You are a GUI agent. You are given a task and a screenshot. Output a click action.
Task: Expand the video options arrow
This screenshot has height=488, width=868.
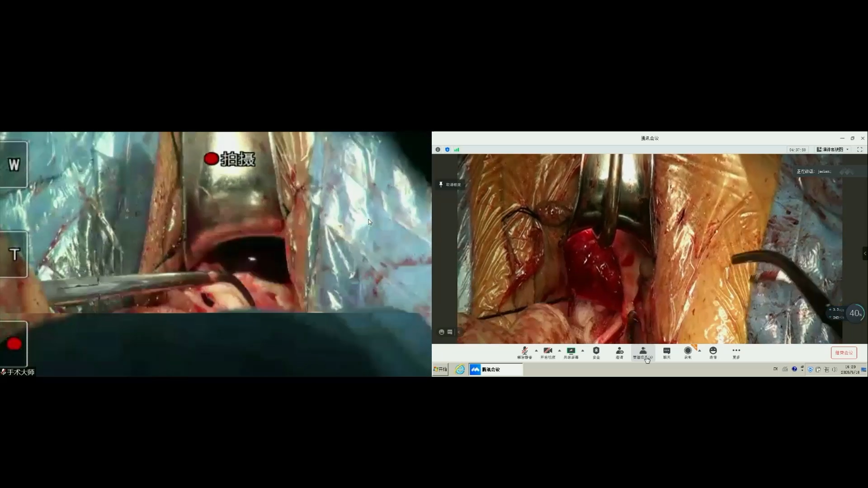click(x=560, y=350)
